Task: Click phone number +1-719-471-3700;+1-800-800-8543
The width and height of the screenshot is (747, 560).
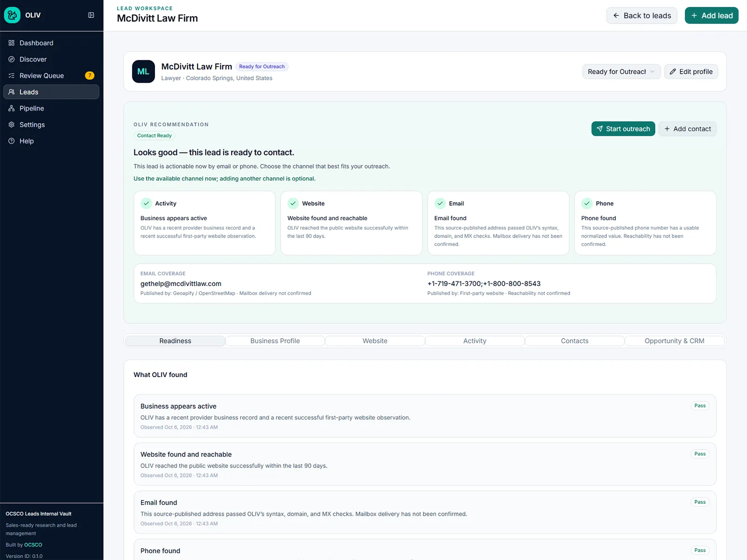Action: [x=484, y=284]
